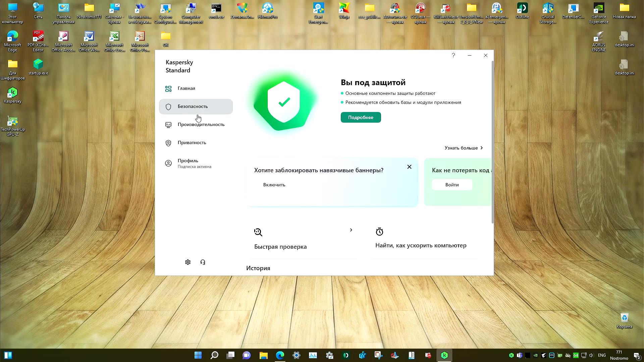644x362 pixels.
Task: Open Microsoft Edge from the taskbar
Action: pos(280,355)
